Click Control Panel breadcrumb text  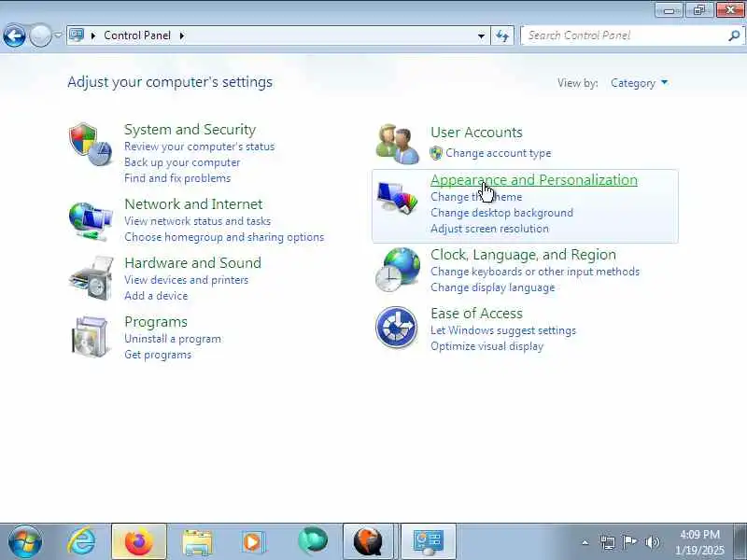click(137, 35)
